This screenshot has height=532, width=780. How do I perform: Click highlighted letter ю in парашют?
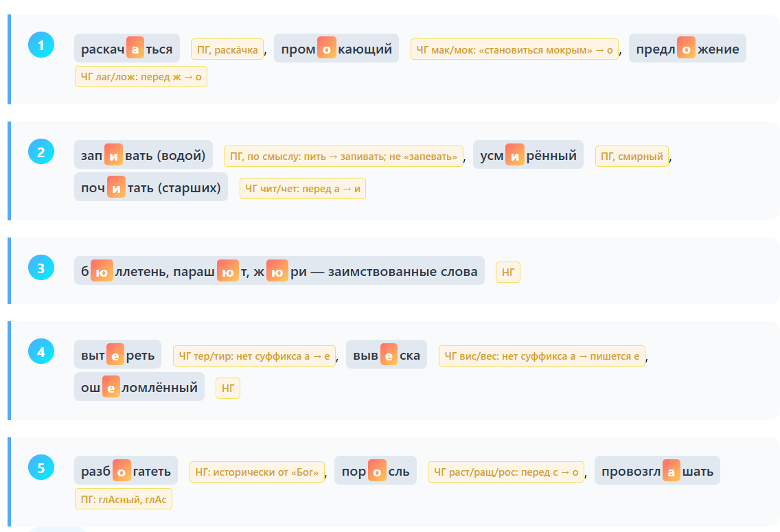(228, 270)
